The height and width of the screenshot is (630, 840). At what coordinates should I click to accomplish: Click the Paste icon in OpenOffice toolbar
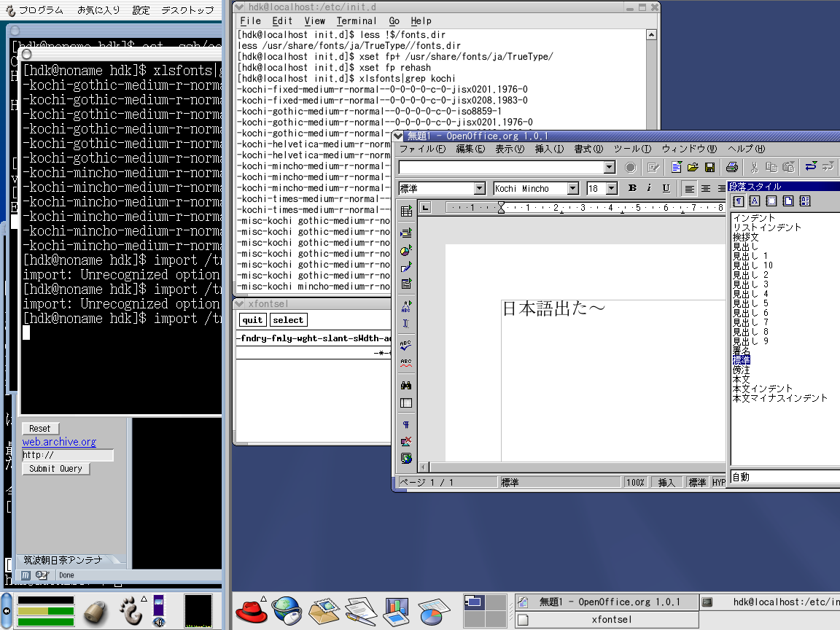[x=788, y=168]
